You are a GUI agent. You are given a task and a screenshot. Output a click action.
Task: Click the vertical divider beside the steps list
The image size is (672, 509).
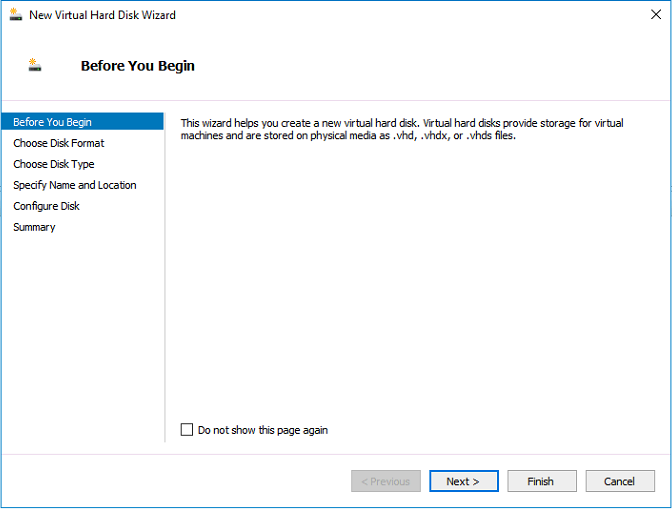165,277
